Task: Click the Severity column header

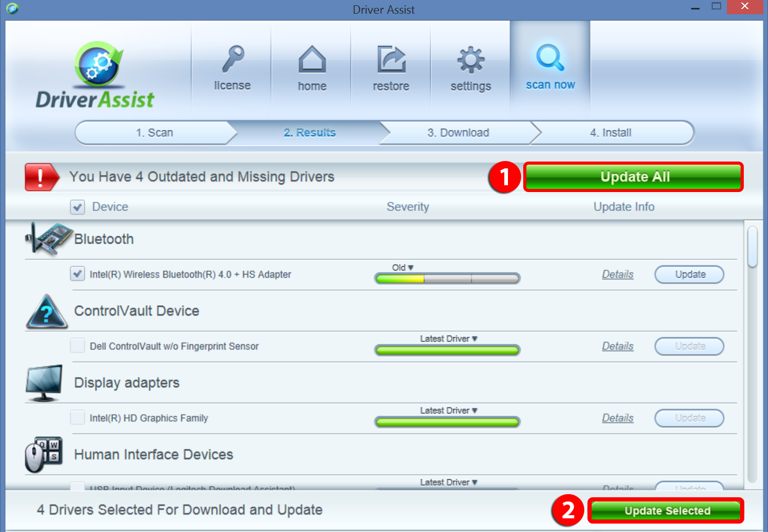Action: pos(408,207)
